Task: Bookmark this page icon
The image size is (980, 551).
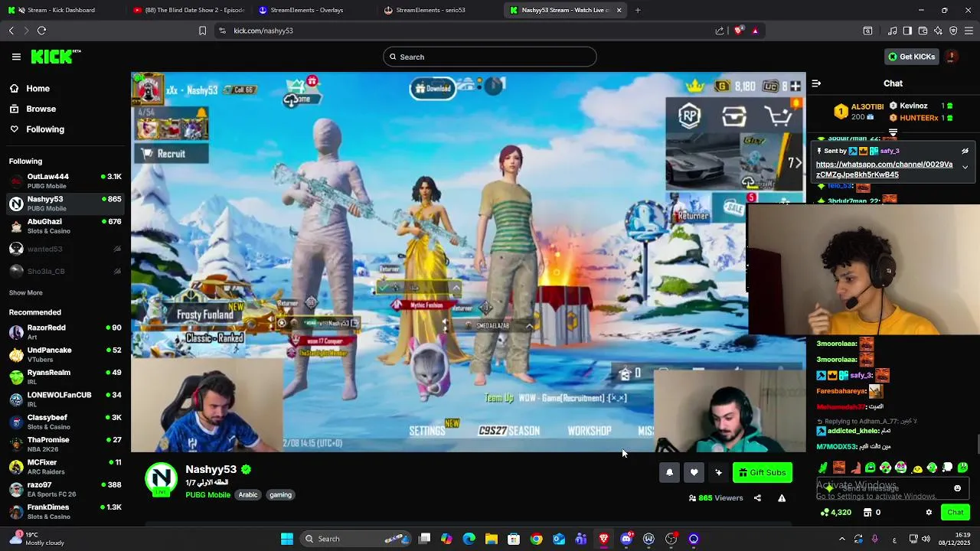Action: [x=202, y=31]
